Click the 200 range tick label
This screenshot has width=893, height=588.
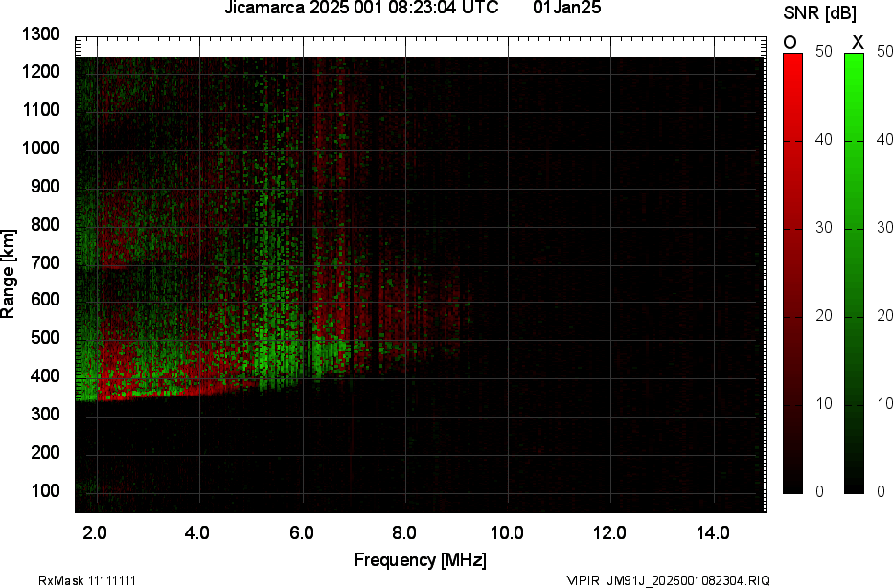pos(44,452)
